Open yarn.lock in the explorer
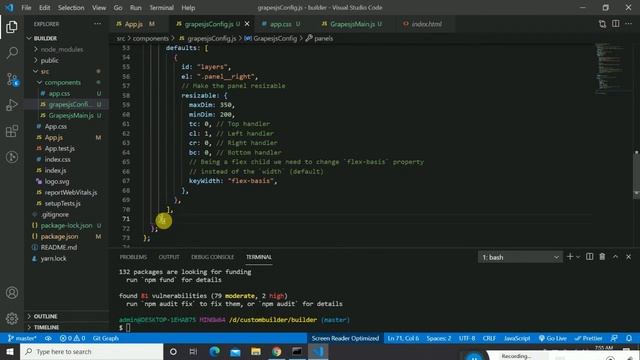 tap(53, 259)
